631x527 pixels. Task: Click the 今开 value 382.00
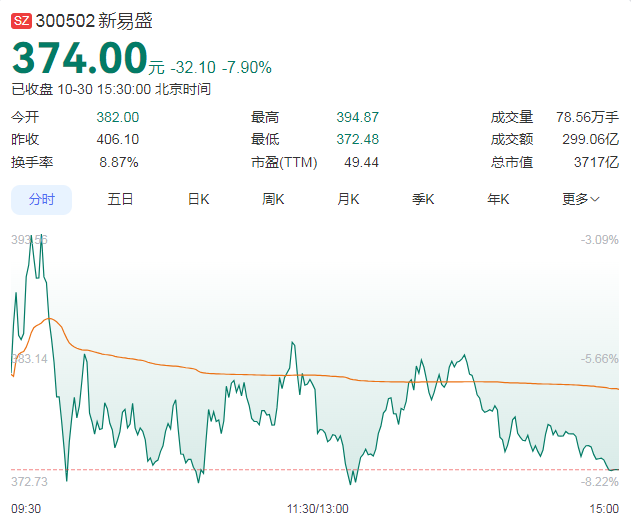[x=117, y=117]
